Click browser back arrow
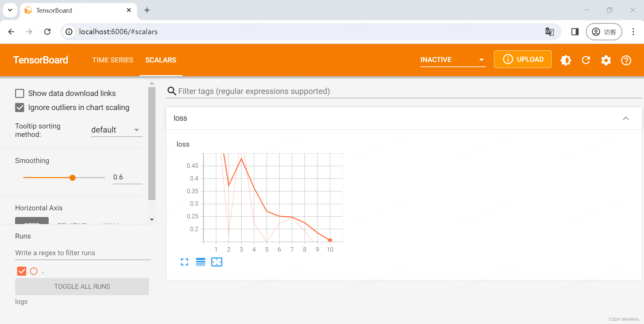 (11, 32)
